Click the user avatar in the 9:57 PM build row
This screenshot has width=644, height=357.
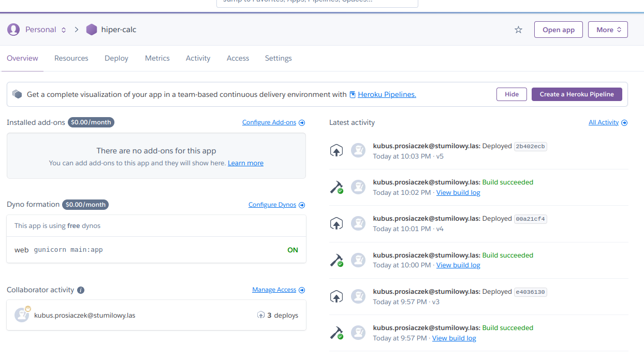[358, 333]
